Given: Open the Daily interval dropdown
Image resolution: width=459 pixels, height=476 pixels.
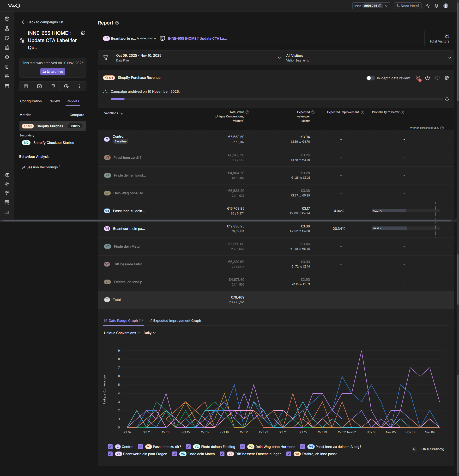Looking at the screenshot, I should point(149,333).
